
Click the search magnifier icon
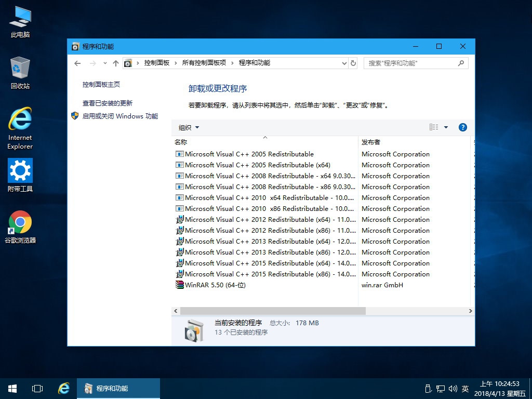click(x=461, y=63)
